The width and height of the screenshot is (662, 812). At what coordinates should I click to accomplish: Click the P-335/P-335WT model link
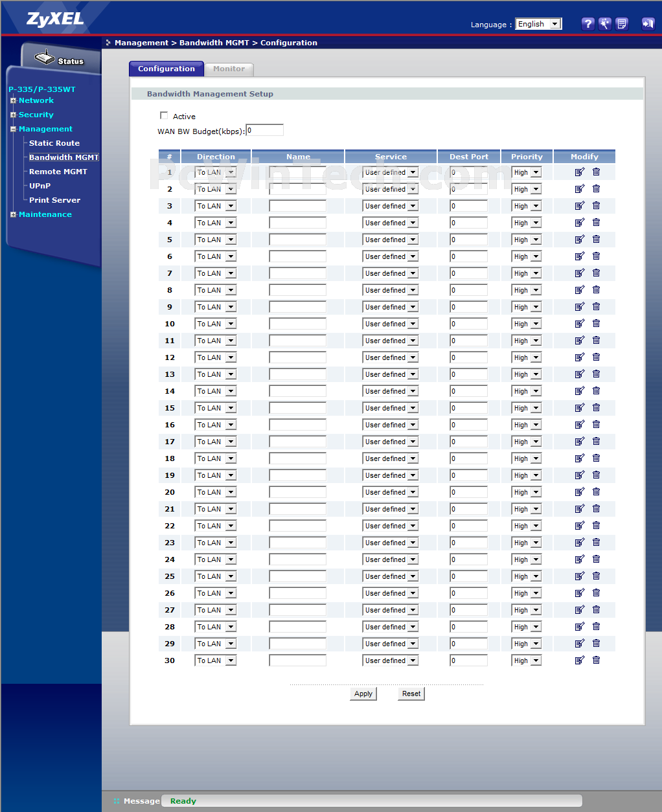(x=42, y=89)
